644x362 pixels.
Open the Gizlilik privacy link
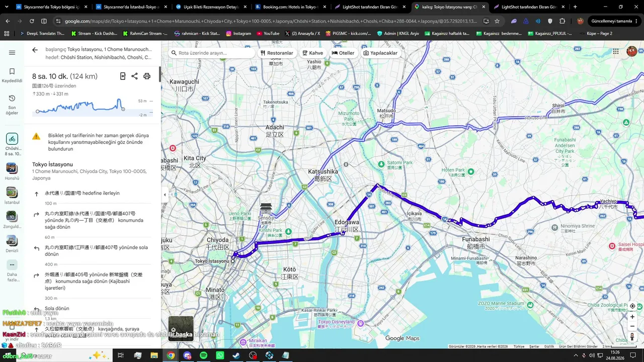[x=549, y=346]
